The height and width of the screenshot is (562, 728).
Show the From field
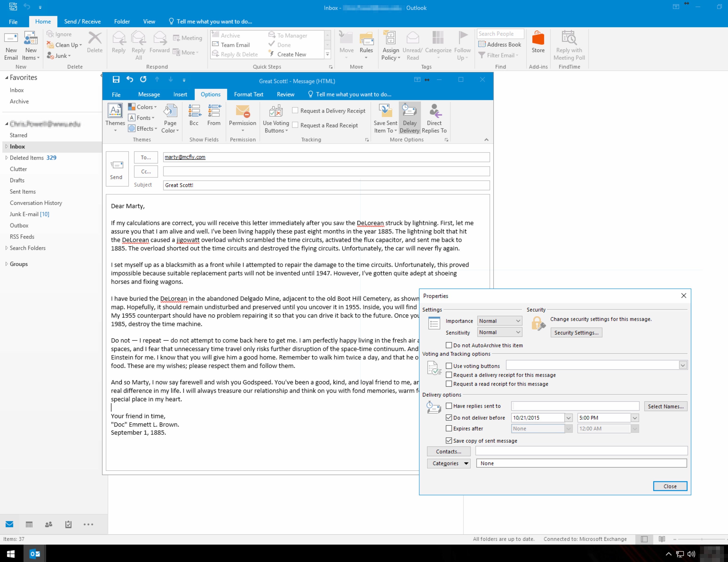(214, 115)
